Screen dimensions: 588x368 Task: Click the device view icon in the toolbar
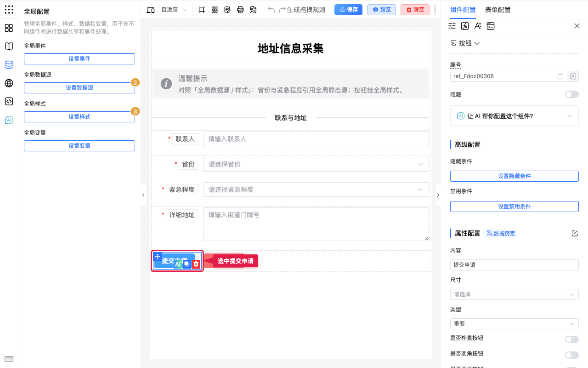click(151, 10)
